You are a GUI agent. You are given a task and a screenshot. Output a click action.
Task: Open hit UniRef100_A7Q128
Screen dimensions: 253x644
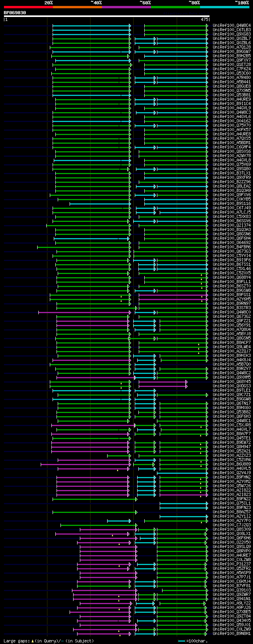click(x=232, y=47)
